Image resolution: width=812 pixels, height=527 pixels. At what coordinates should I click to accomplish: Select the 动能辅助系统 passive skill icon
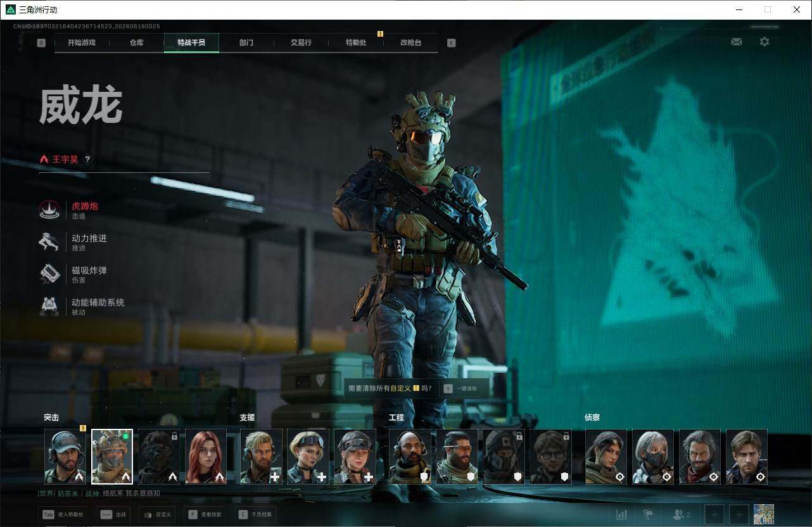pos(49,307)
